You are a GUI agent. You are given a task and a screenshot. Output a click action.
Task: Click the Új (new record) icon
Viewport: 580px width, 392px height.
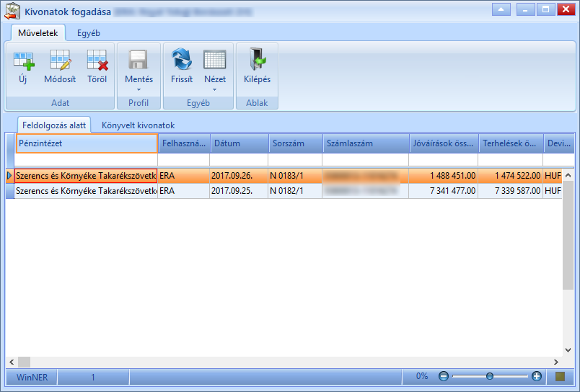(24, 61)
